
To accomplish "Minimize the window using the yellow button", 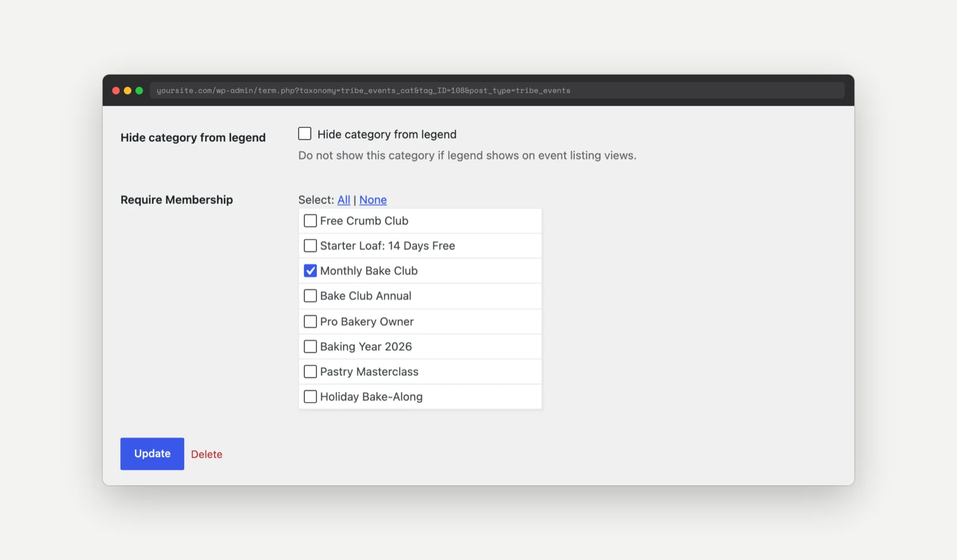I will 127,91.
